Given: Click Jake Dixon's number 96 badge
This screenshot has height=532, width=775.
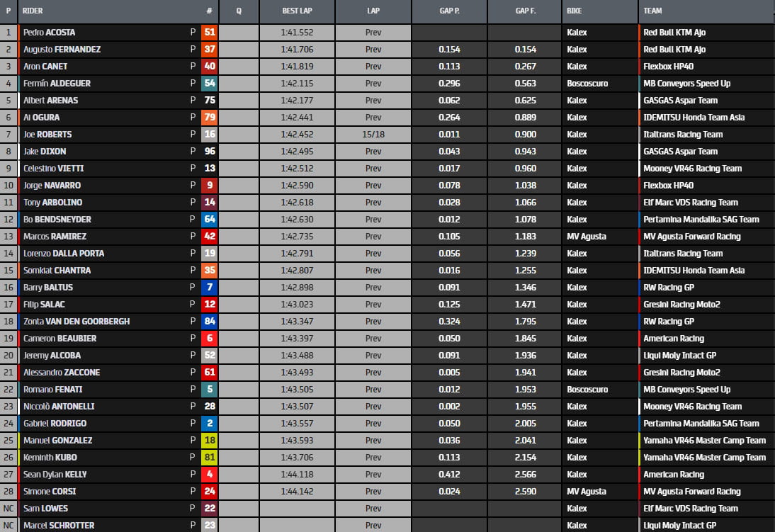Looking at the screenshot, I should 209,152.
